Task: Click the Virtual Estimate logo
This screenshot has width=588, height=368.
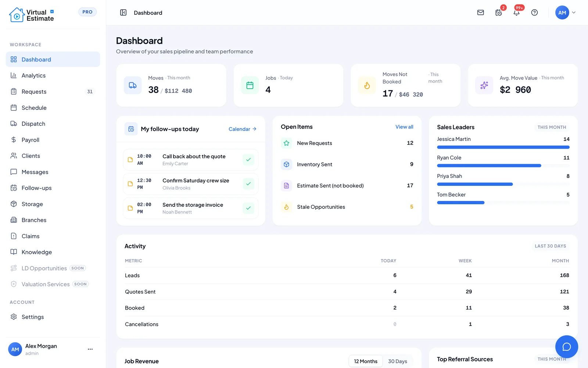Action: click(x=32, y=15)
